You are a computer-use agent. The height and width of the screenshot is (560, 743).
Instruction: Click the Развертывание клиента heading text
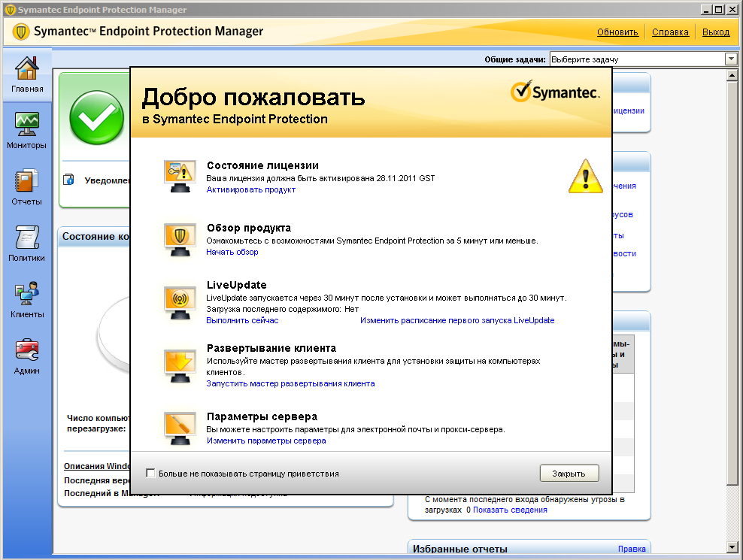coord(271,348)
